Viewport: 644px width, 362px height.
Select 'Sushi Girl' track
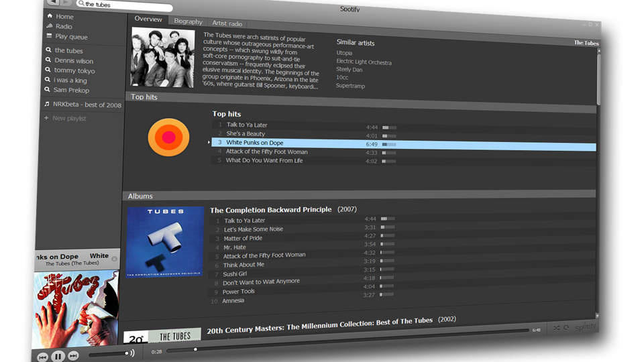click(235, 274)
